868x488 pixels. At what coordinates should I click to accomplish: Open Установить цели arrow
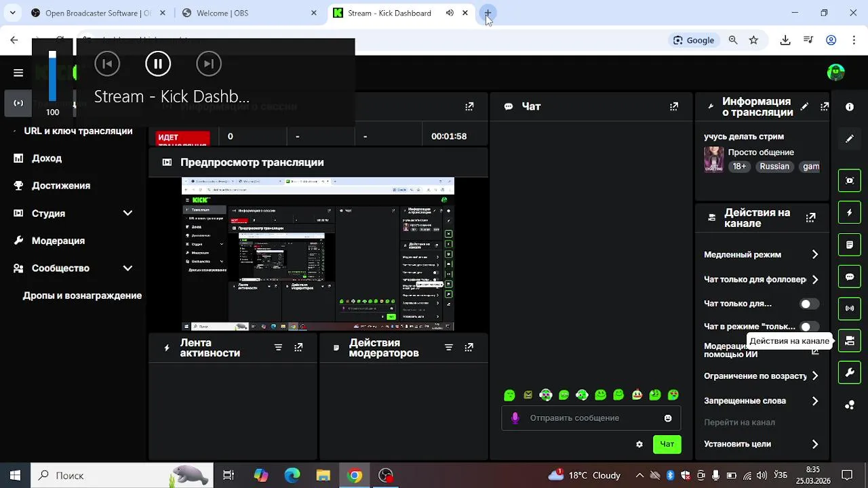click(x=815, y=445)
